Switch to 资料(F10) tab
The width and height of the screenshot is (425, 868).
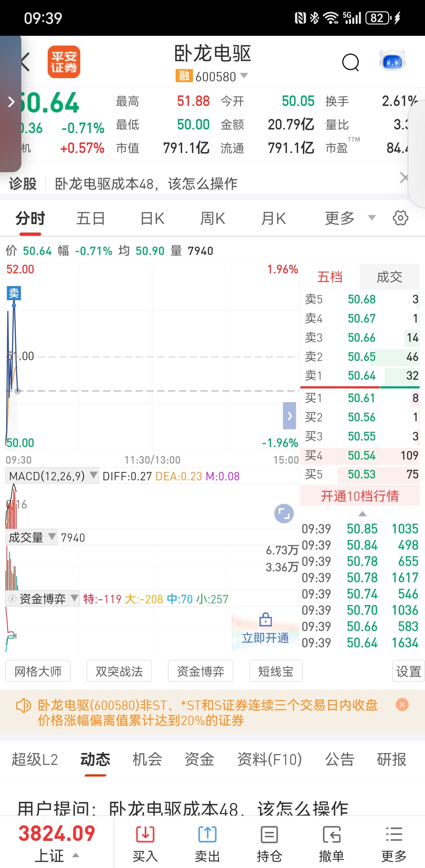pos(270,759)
